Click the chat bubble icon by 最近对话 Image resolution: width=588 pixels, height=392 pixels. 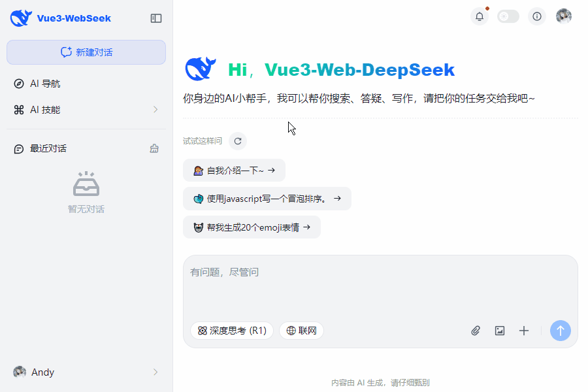pos(19,149)
